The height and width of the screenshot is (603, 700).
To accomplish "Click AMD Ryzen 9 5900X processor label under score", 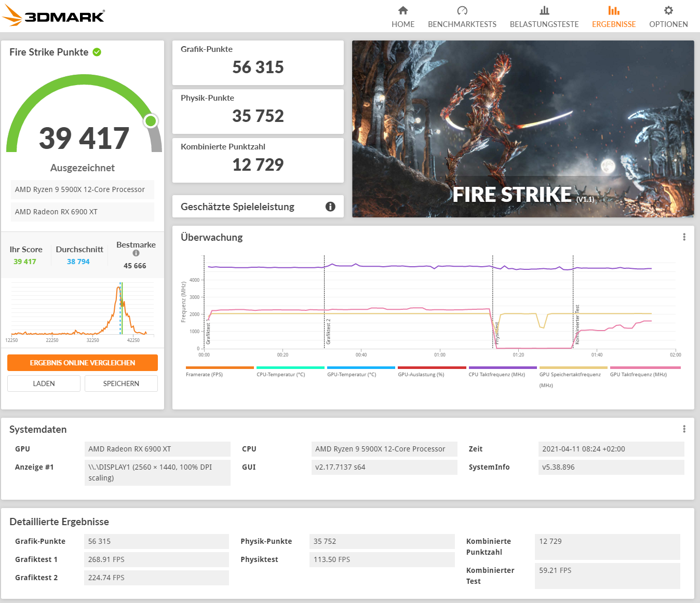I will tap(83, 189).
